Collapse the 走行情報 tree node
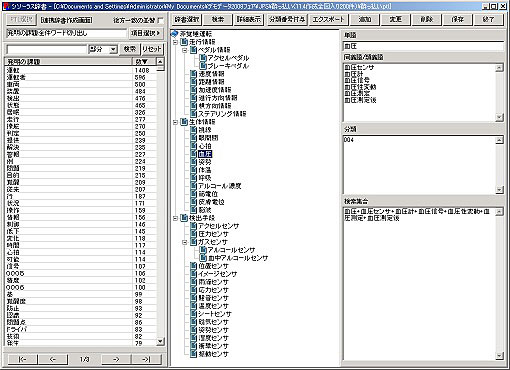The image size is (510, 370). [x=175, y=42]
